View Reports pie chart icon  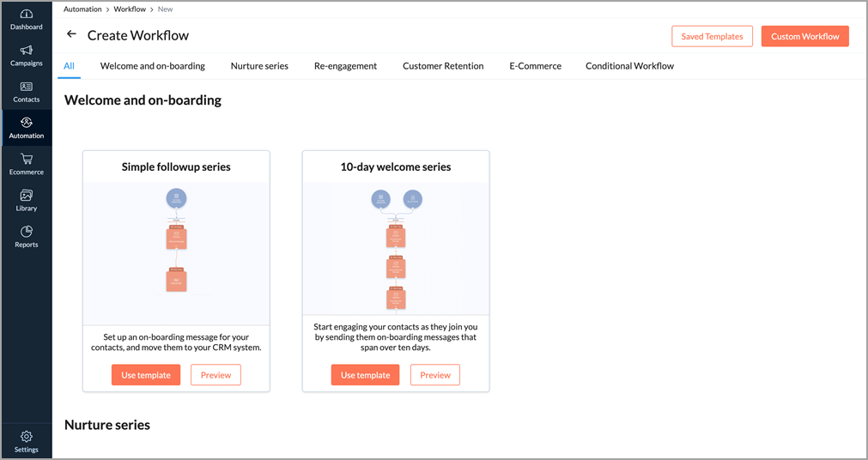tap(26, 233)
